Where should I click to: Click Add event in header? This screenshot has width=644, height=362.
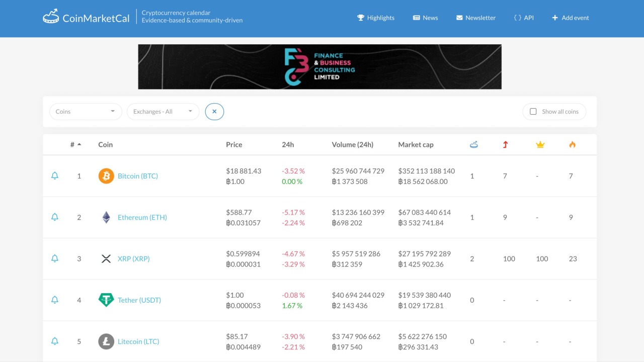pyautogui.click(x=571, y=18)
